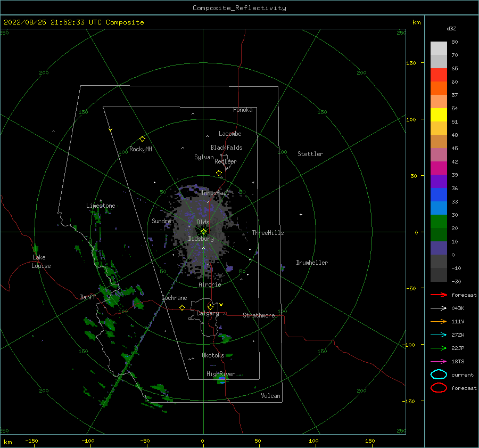Viewport: 479px width, 448px height.
Task: Click the RedDeer city label
Action: click(226, 161)
